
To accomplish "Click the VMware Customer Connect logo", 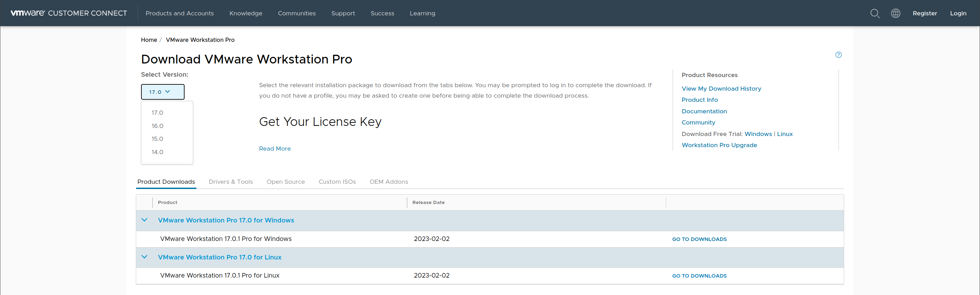I will [69, 13].
